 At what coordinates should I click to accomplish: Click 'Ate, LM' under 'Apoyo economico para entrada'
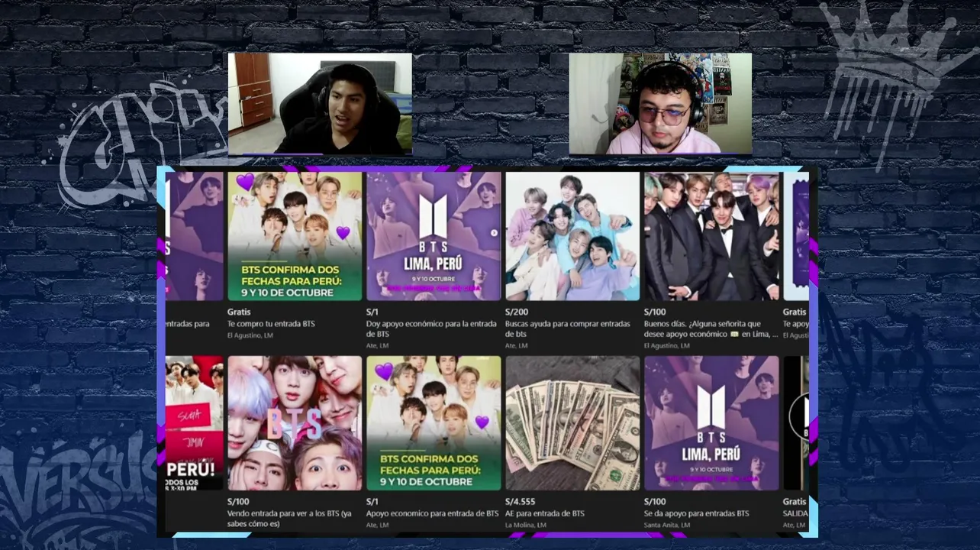click(378, 526)
